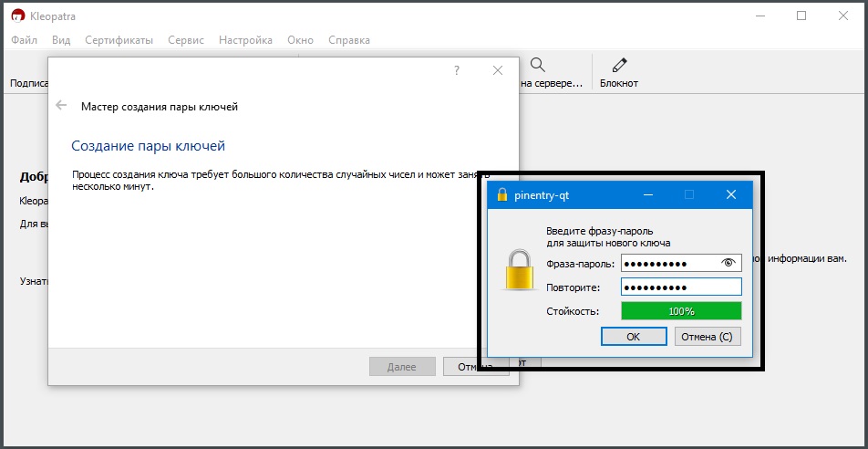Reveal the passphrase with the eye icon

point(729,264)
